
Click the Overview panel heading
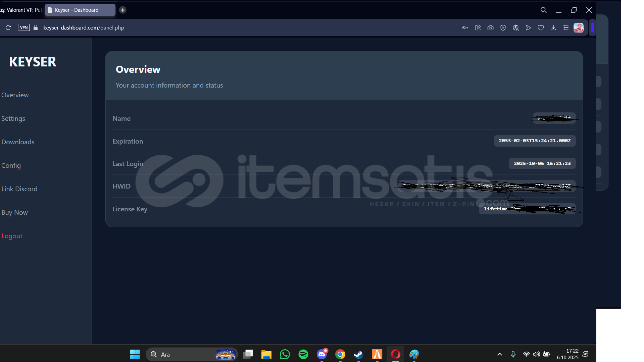click(138, 69)
